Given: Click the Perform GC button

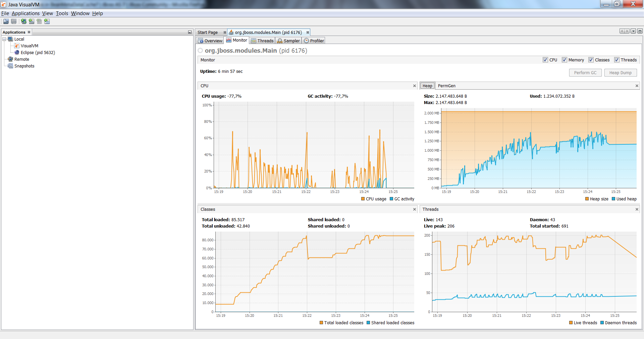Looking at the screenshot, I should [x=585, y=73].
